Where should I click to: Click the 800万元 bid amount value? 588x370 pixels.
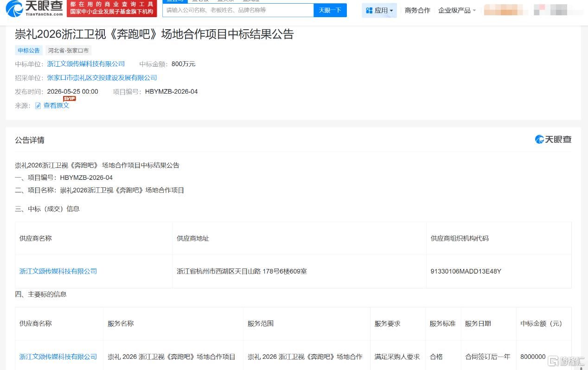tap(183, 64)
